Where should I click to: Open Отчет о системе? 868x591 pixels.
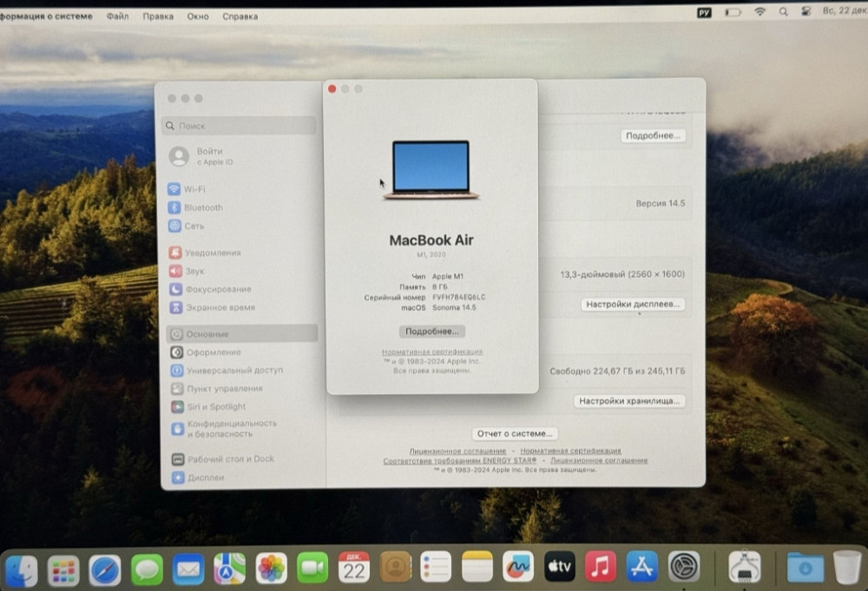coord(514,433)
